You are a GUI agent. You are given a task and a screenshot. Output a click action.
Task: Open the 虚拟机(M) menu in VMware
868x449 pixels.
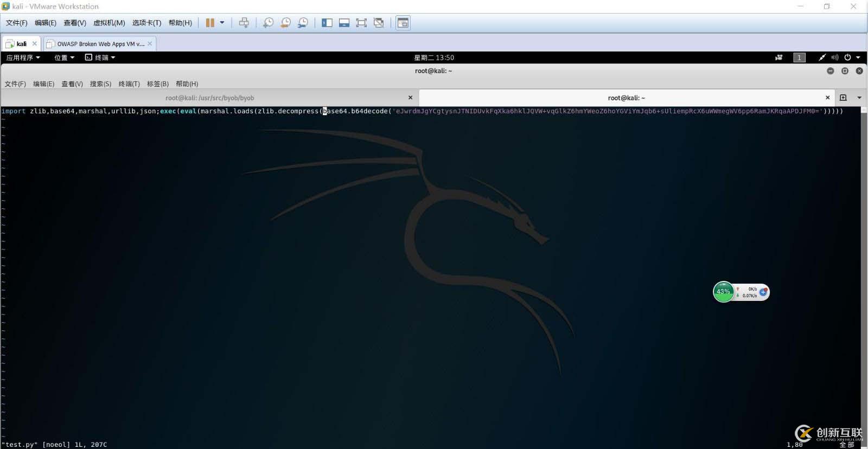click(109, 23)
